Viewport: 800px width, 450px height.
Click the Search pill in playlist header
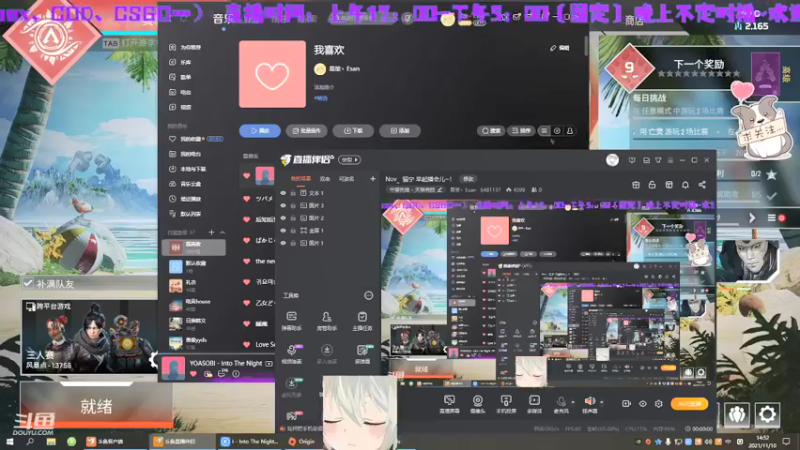coord(491,131)
